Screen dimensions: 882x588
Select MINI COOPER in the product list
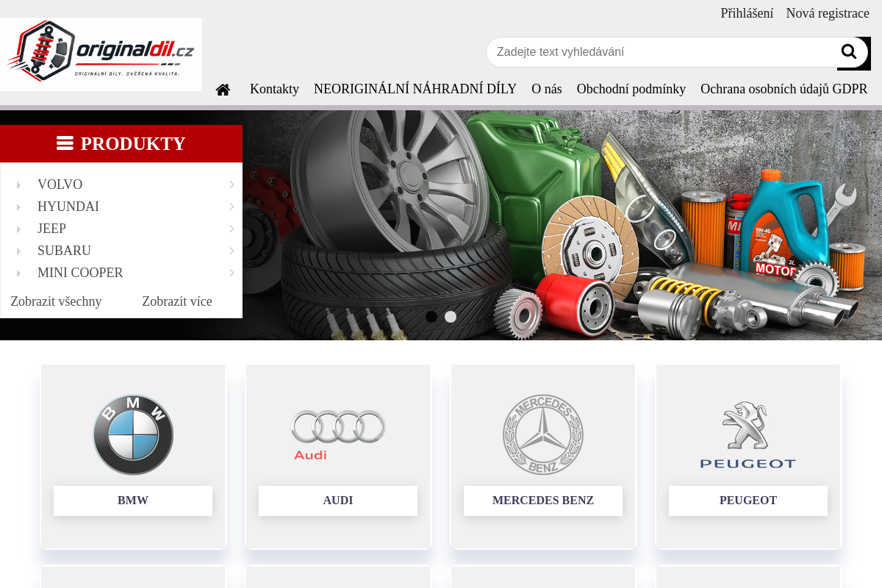[x=80, y=273]
